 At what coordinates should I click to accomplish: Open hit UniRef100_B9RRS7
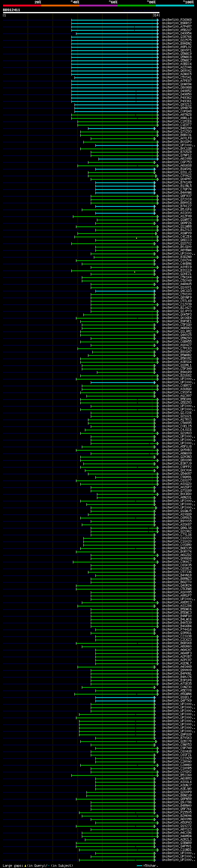click(177, 23)
